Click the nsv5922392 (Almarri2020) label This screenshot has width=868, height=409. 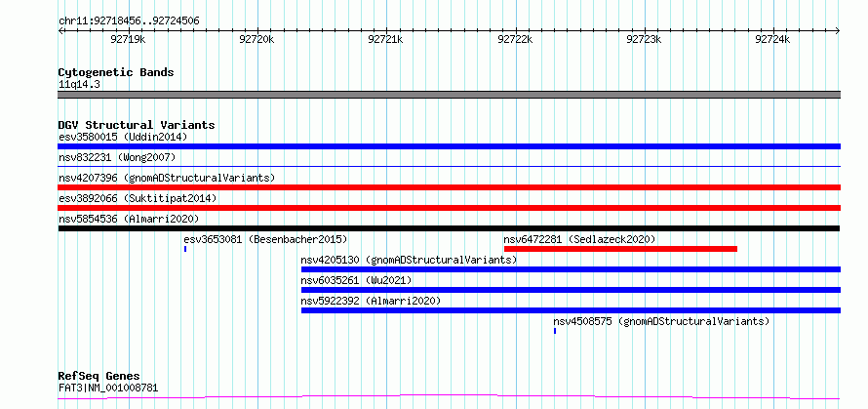click(x=371, y=301)
